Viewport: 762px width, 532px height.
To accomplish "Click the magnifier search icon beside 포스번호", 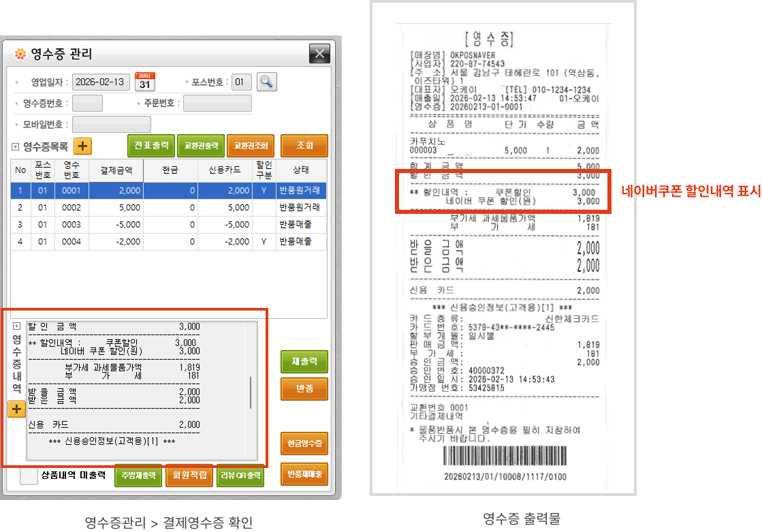I will pos(266,82).
